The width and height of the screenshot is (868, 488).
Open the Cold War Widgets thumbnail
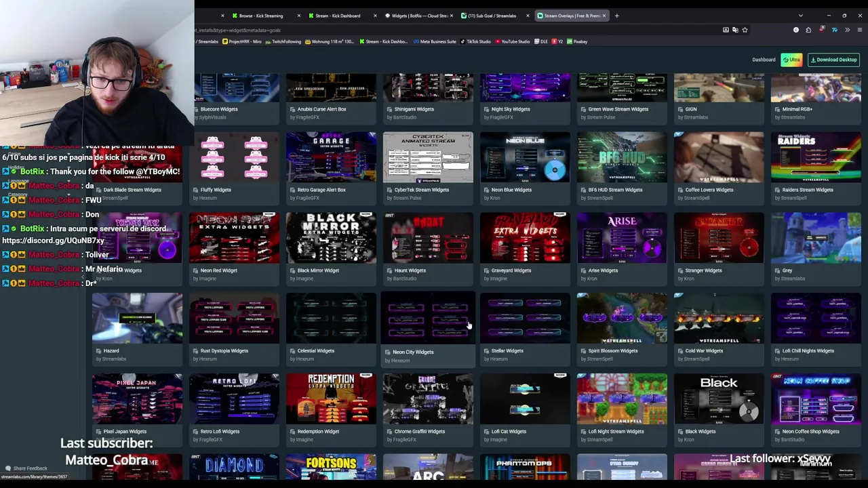pyautogui.click(x=719, y=319)
